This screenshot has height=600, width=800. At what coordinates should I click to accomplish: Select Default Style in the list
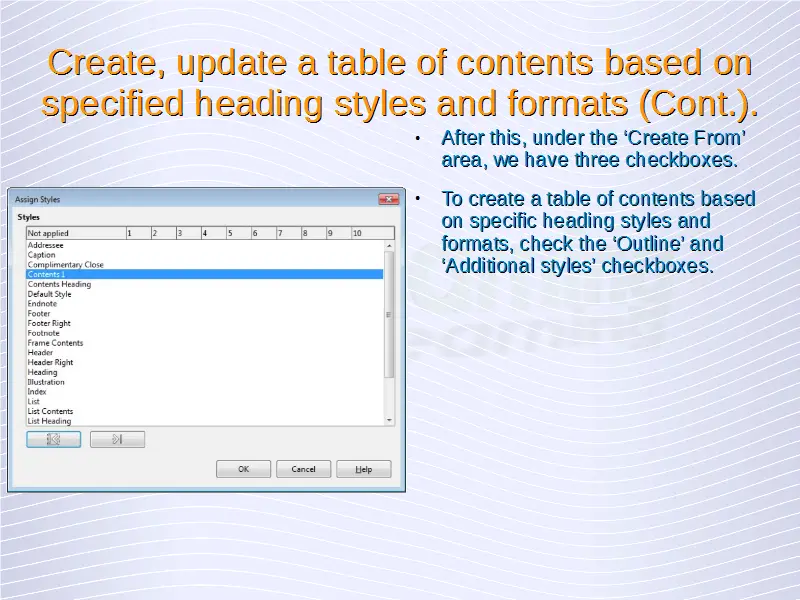[x=49, y=294]
